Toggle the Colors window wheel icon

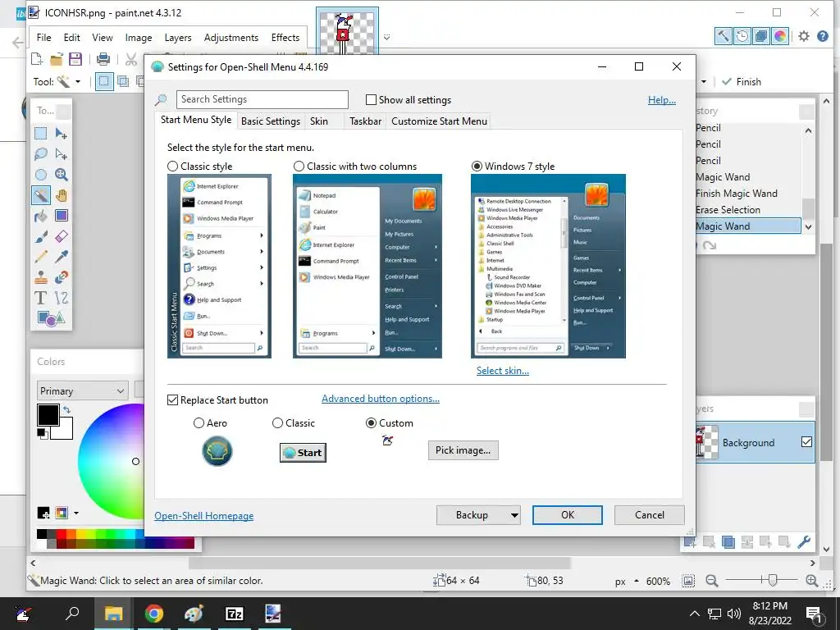(780, 36)
